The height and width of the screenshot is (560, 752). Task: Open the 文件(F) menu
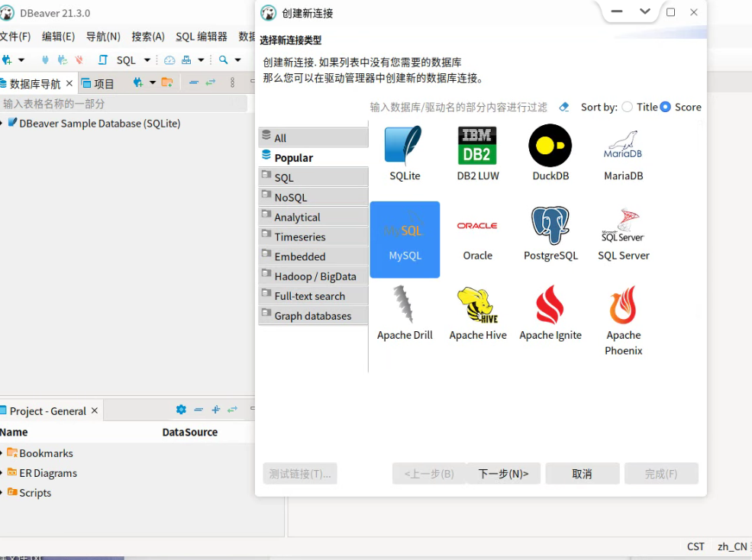(x=15, y=37)
